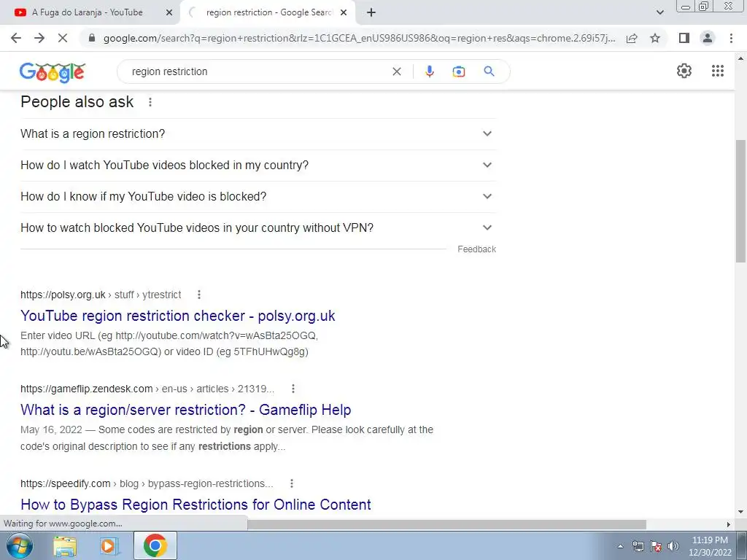The height and width of the screenshot is (560, 747).
Task: Click the Google holiday logo
Action: [x=53, y=72]
